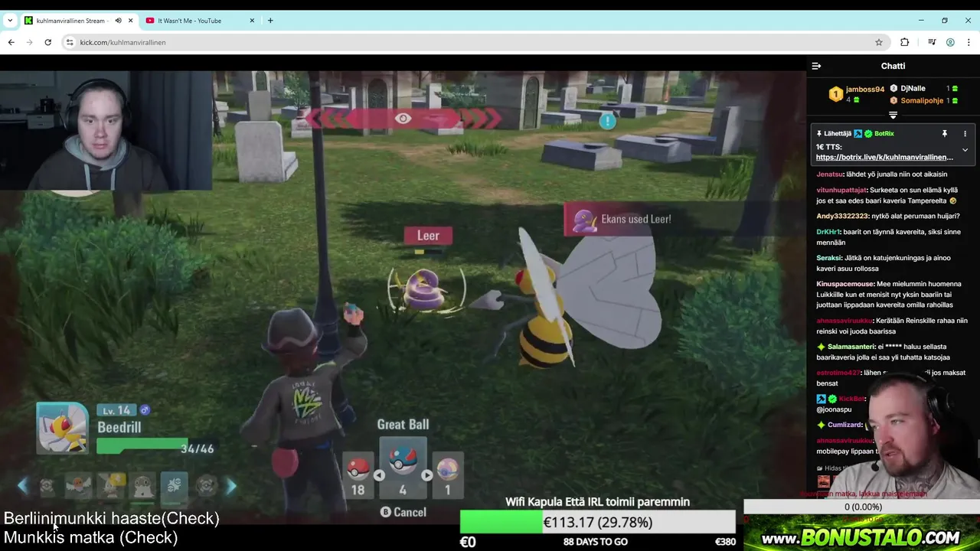The width and height of the screenshot is (980, 551).
Task: Open the botrix.live TTS link
Action: pos(884,157)
